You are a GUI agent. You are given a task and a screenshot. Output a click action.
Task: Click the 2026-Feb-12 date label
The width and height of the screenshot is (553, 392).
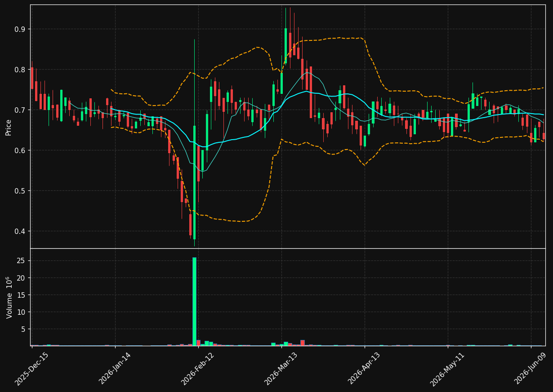tap(198, 369)
